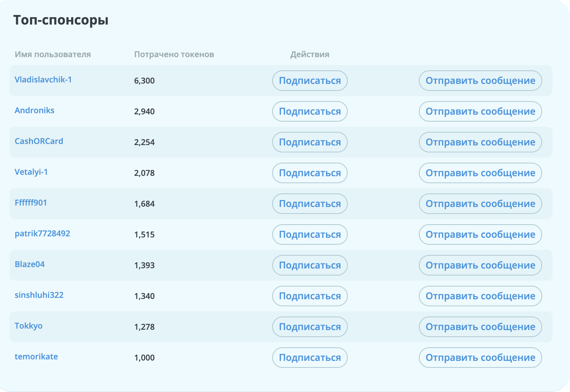This screenshot has width=570, height=392.
Task: Select the 6,300 tokens value
Action: tap(145, 81)
